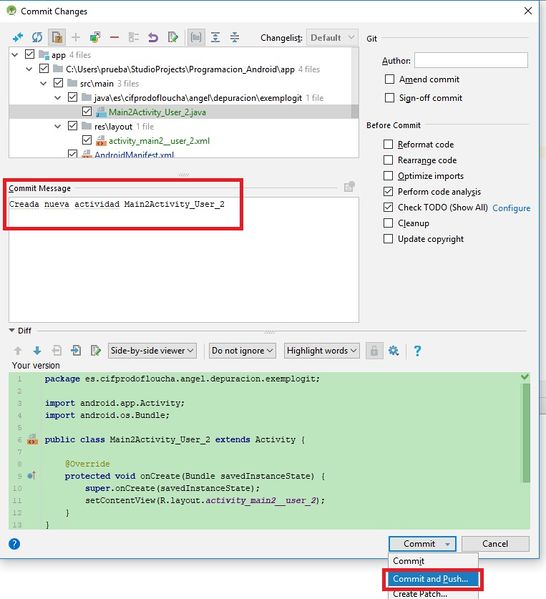Open the Do not ignore dropdown

point(242,351)
